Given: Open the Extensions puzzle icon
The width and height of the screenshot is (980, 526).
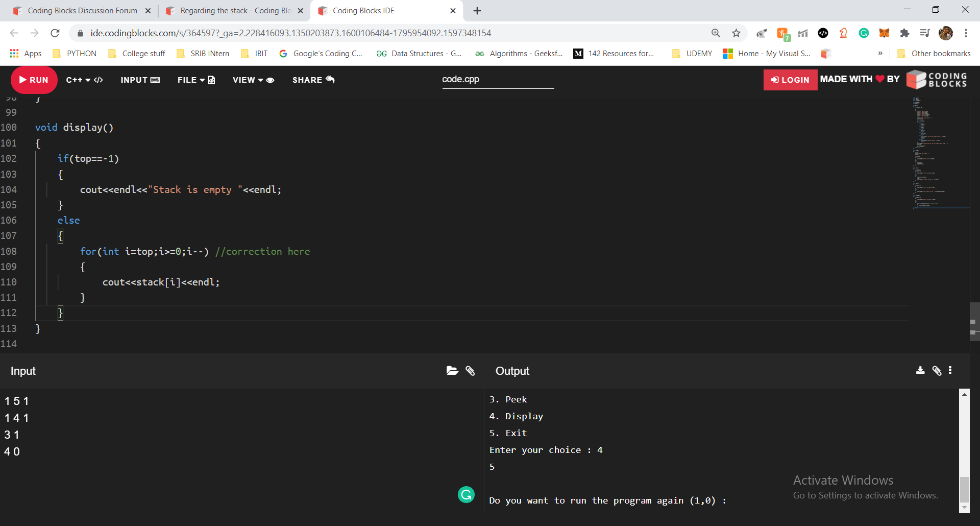Looking at the screenshot, I should pos(904,33).
